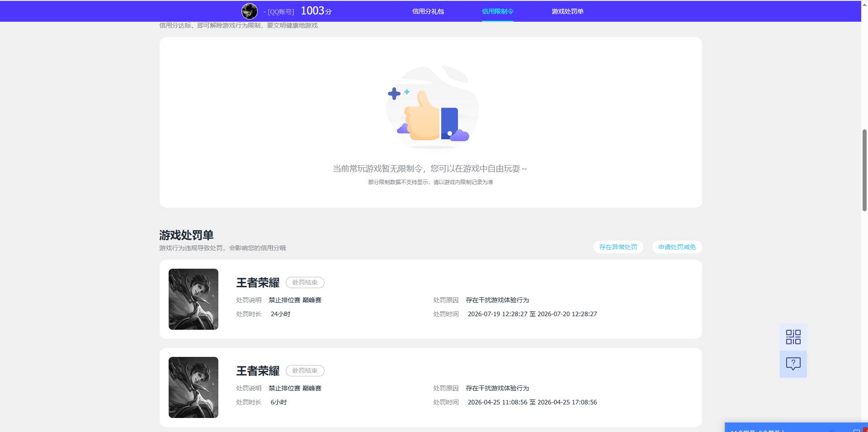
Task: Click 禁止排位赛 巅峰赛 in the 24小时 record
Action: pos(295,300)
